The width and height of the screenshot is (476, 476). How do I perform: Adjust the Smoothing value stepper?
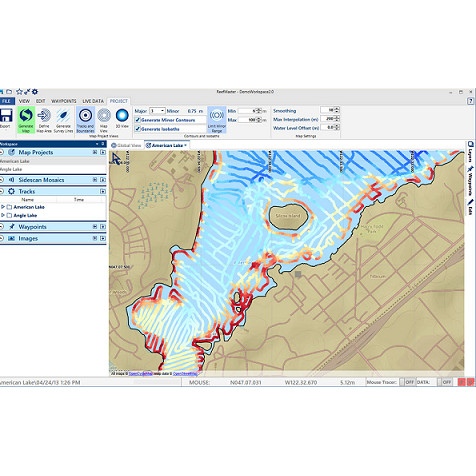pos(337,110)
